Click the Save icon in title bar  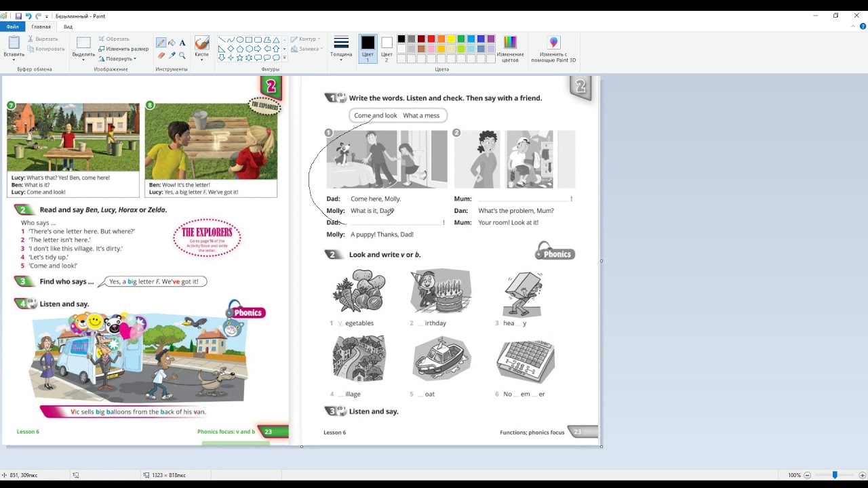click(x=18, y=16)
